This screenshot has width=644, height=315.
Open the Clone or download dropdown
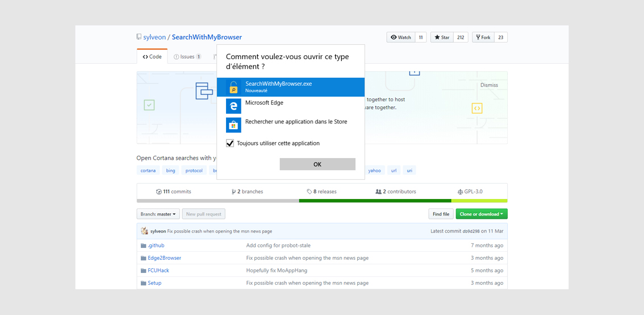pos(482,214)
